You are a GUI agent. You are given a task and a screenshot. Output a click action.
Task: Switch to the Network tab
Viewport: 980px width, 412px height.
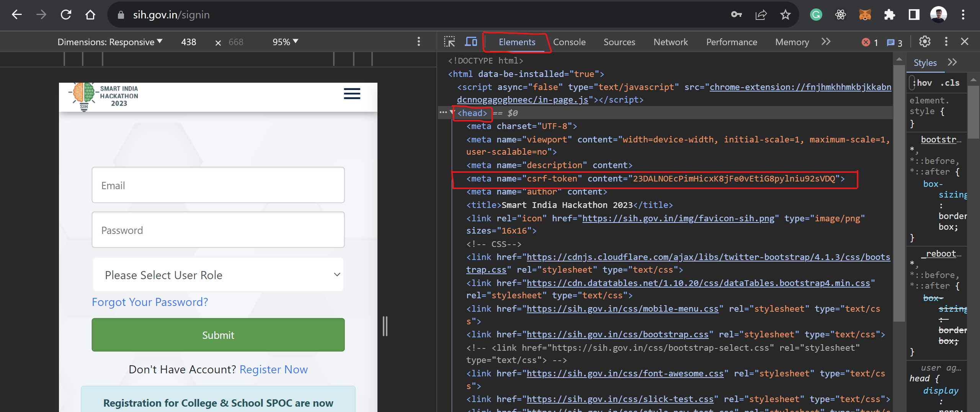point(671,42)
